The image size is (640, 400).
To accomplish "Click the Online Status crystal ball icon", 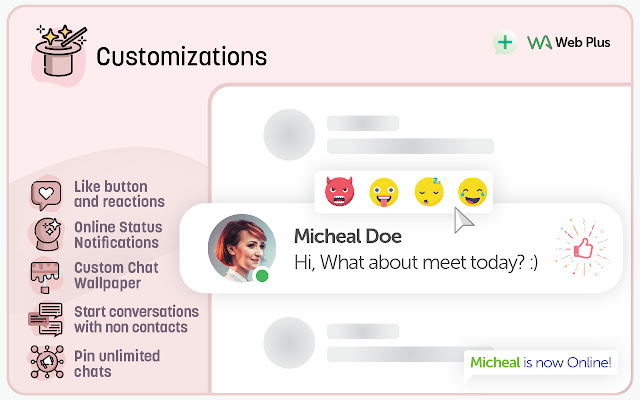I will pyautogui.click(x=46, y=235).
